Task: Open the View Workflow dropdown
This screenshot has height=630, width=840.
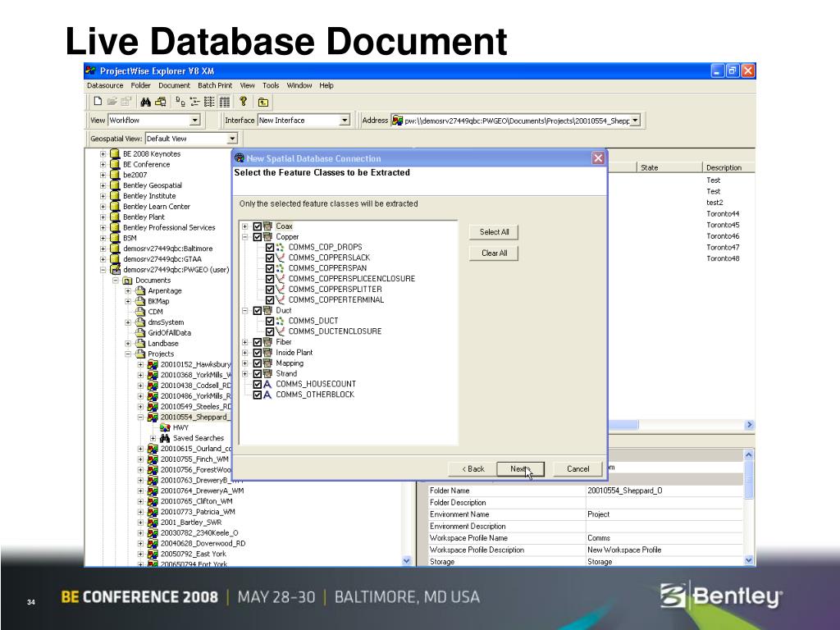Action: (195, 121)
